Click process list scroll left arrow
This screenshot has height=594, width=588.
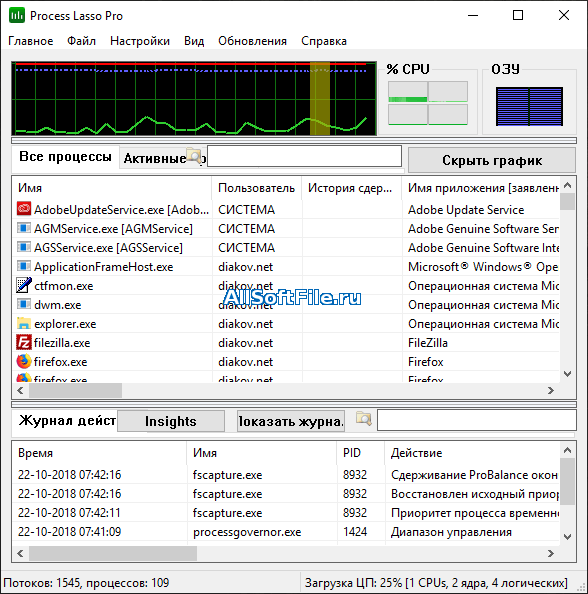pyautogui.click(x=20, y=390)
